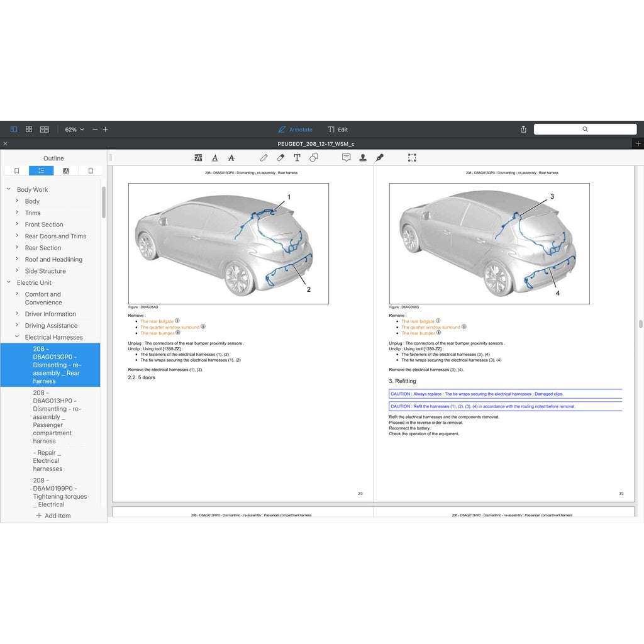Switch to Edit mode tab
This screenshot has width=644, height=644.
tap(338, 130)
